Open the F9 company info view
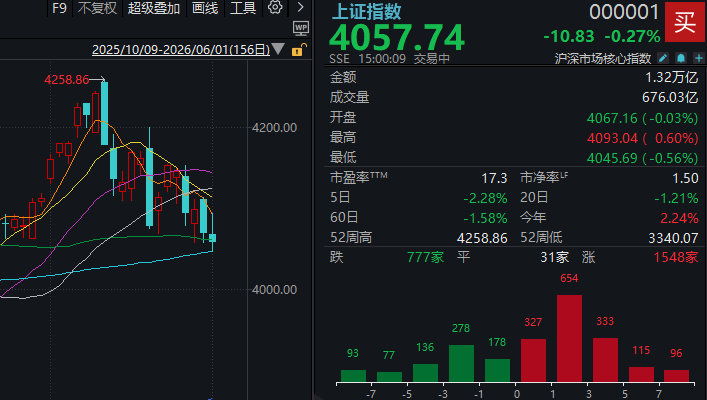Screen dimensions: 707x400 (x=59, y=8)
